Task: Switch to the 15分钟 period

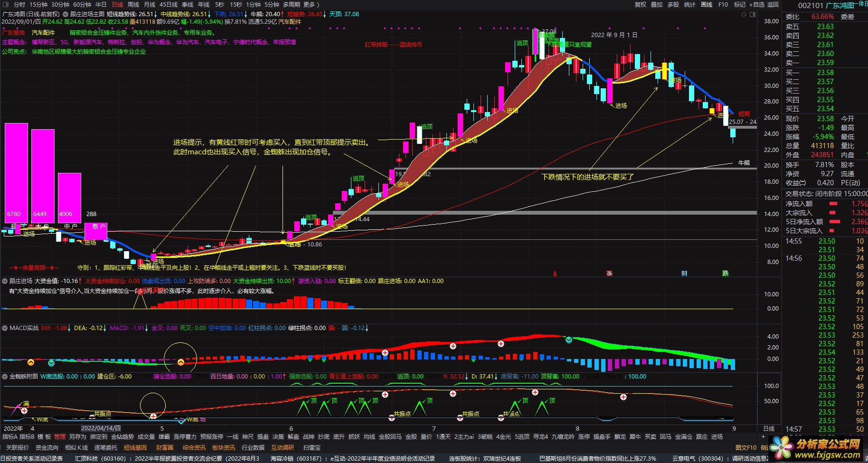Action: tap(38, 4)
